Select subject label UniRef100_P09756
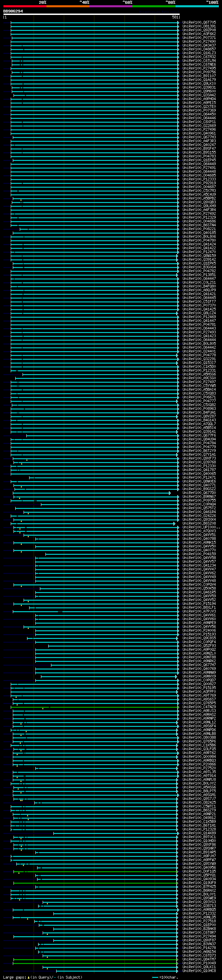The width and height of the screenshot is (222, 980). pos(199,72)
